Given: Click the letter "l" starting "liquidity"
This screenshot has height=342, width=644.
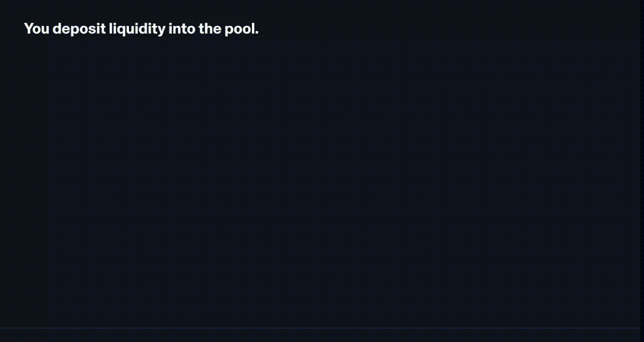Looking at the screenshot, I should tap(111, 29).
